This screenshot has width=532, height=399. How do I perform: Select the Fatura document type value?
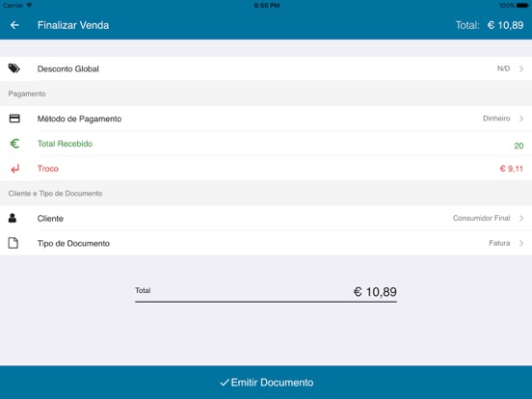(499, 243)
